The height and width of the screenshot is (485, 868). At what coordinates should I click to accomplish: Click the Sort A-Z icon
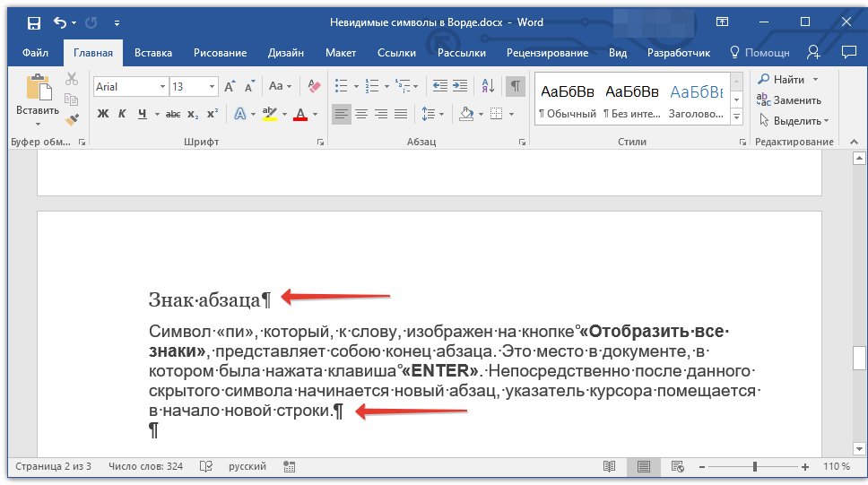tap(488, 86)
